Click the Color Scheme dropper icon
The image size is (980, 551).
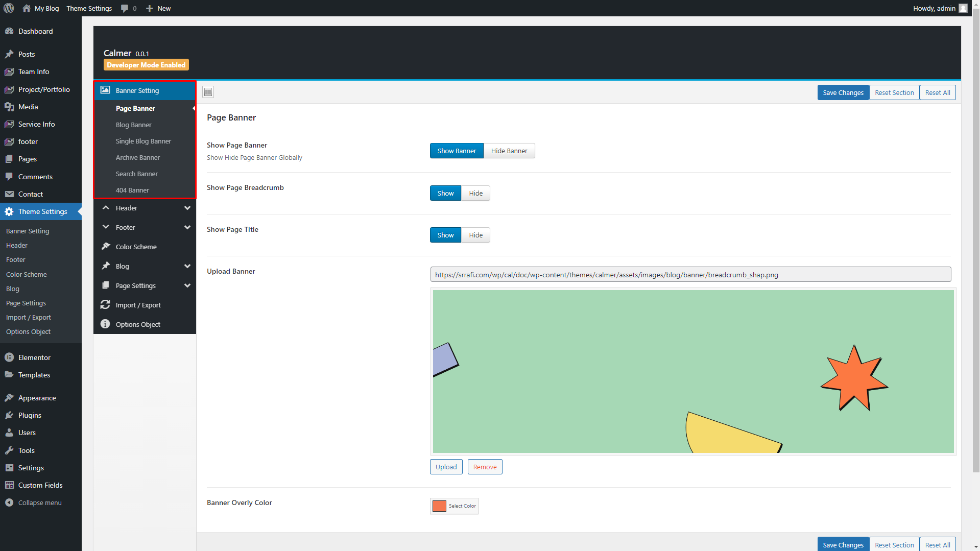tap(106, 247)
